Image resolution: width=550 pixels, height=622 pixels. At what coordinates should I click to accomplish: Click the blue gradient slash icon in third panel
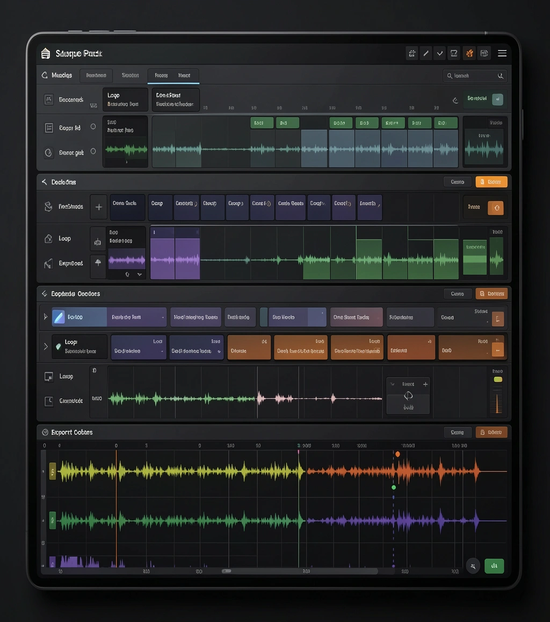59,317
